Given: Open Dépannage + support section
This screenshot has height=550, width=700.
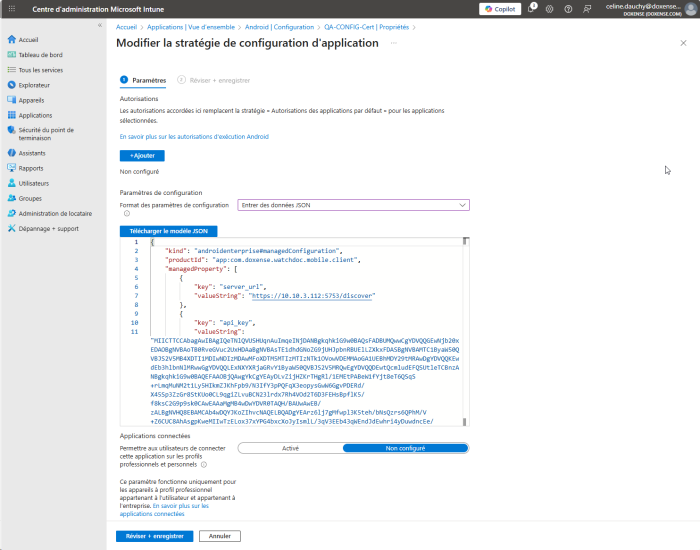Looking at the screenshot, I should pyautogui.click(x=48, y=228).
